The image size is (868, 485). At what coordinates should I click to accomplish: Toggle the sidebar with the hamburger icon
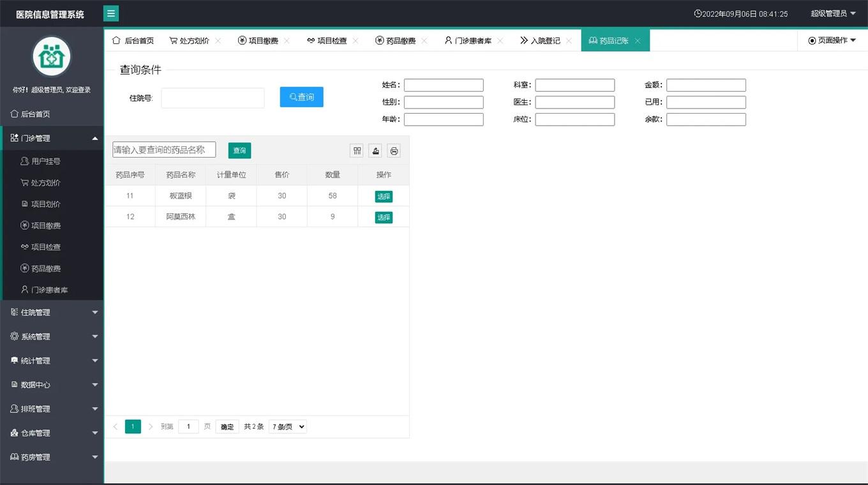click(x=111, y=13)
